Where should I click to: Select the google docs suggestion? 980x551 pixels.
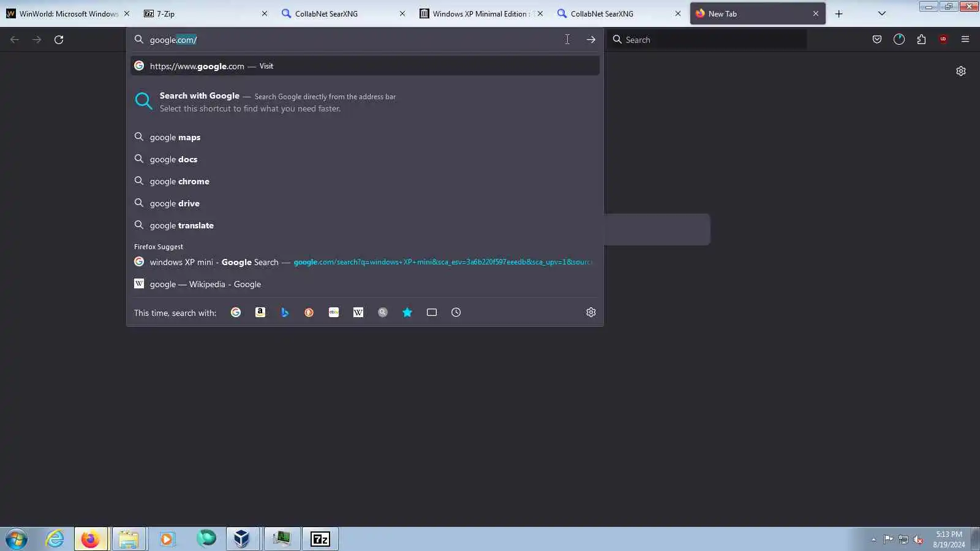364,159
